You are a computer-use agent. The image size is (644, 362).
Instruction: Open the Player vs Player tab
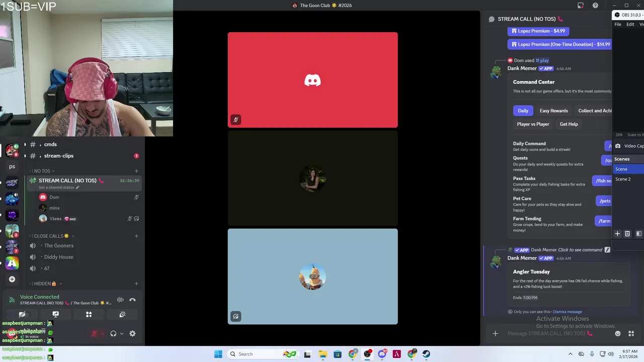tap(533, 124)
